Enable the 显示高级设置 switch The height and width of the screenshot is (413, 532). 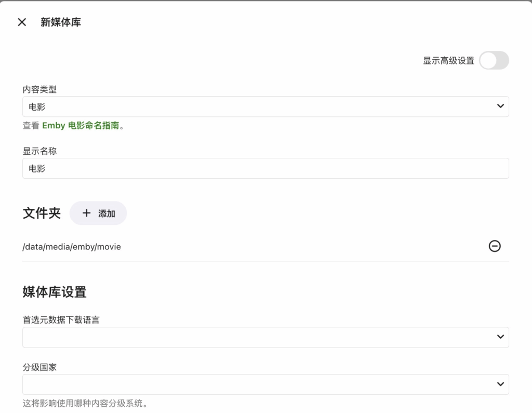(494, 60)
